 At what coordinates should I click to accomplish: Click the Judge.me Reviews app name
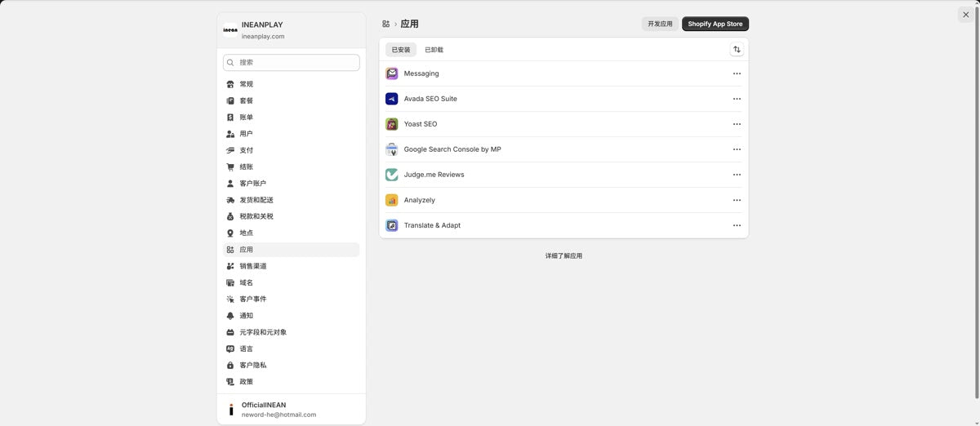click(434, 175)
